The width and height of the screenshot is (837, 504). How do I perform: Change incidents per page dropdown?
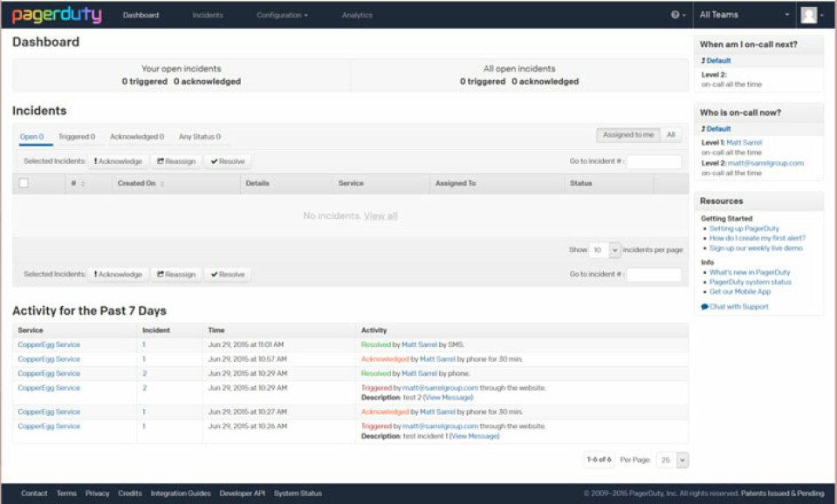605,249
